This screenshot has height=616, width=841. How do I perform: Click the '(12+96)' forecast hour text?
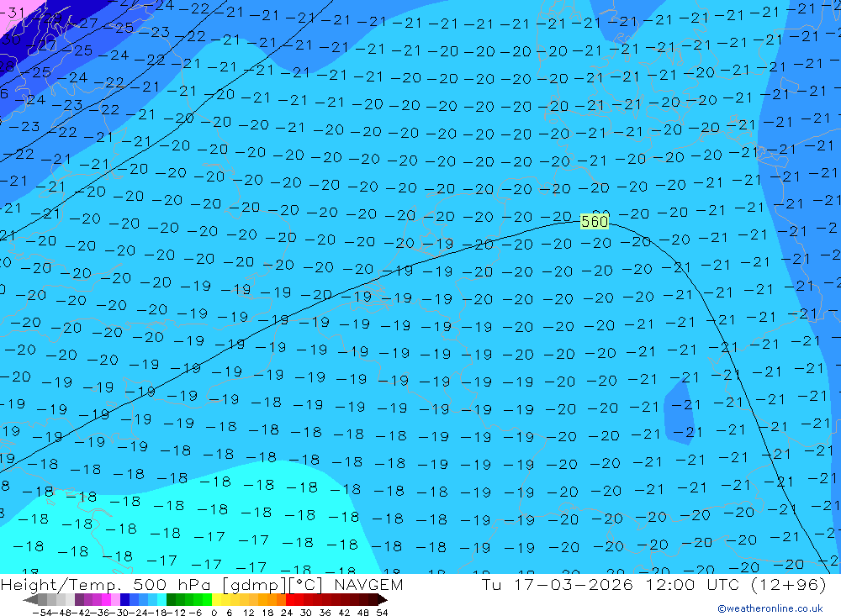[788, 584]
